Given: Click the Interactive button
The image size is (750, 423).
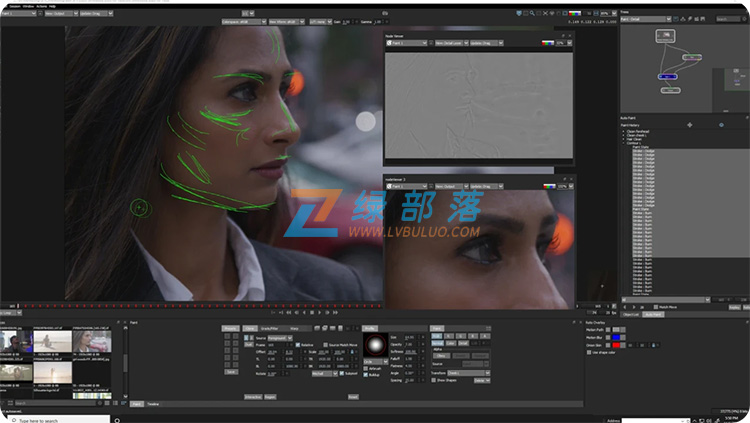Looking at the screenshot, I should [x=253, y=397].
